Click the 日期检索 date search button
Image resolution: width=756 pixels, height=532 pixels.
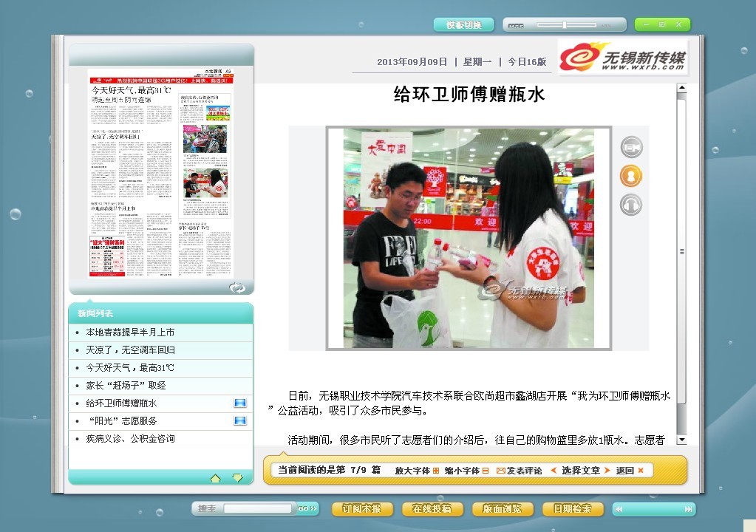click(567, 509)
